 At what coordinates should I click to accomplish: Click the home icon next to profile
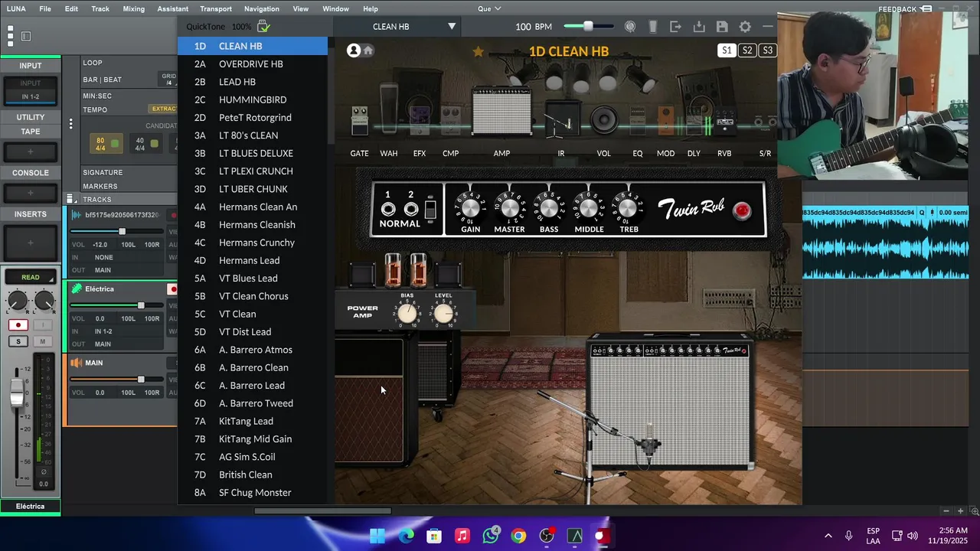click(x=368, y=51)
